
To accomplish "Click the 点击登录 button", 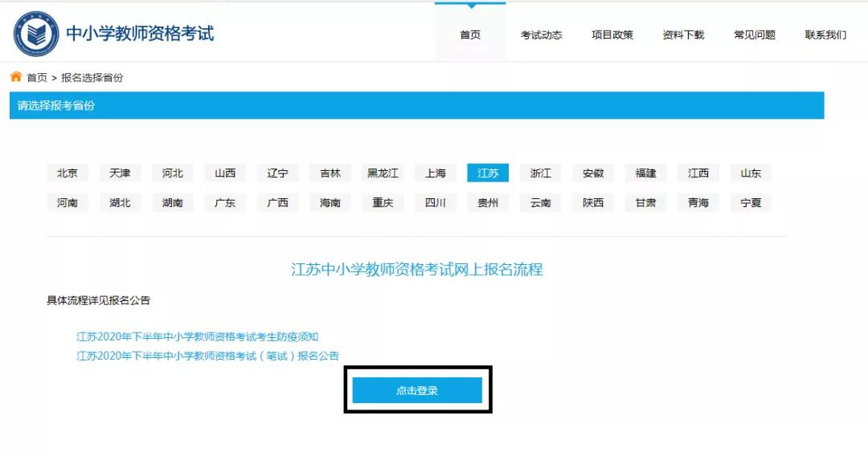I will click(x=417, y=391).
